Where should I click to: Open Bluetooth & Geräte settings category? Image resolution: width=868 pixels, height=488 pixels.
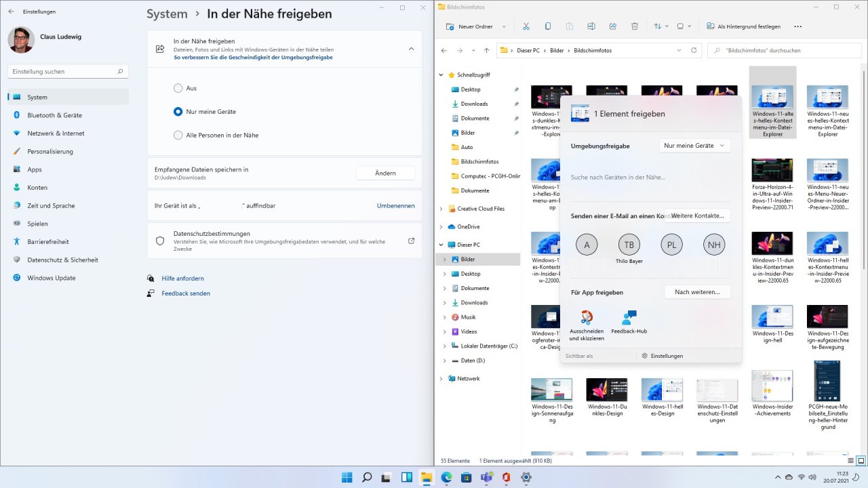click(68, 115)
